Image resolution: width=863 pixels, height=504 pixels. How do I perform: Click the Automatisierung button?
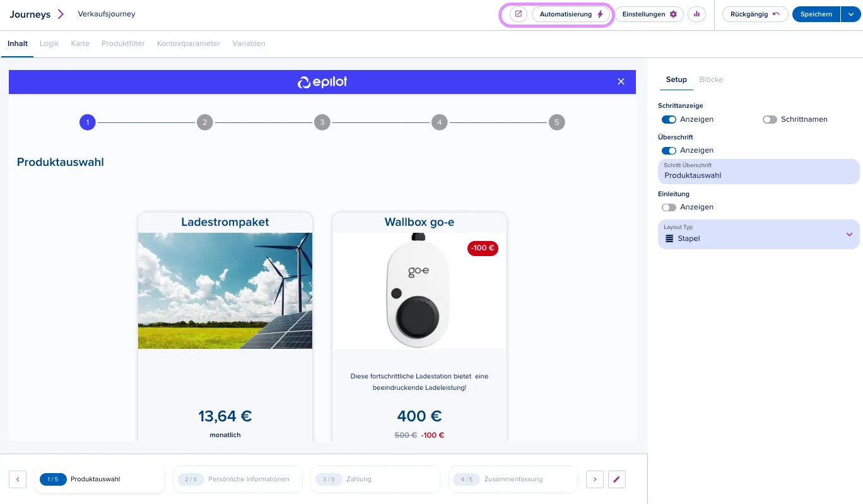[x=572, y=14]
